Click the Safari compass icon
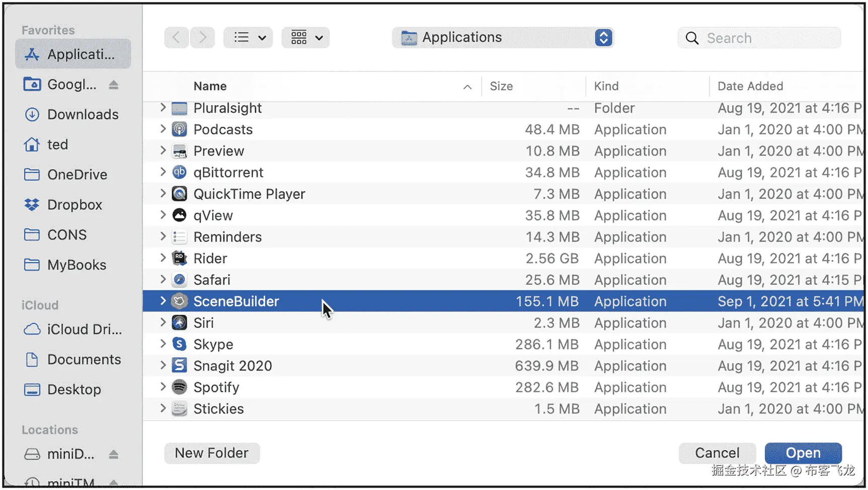868x490 pixels. click(x=179, y=280)
